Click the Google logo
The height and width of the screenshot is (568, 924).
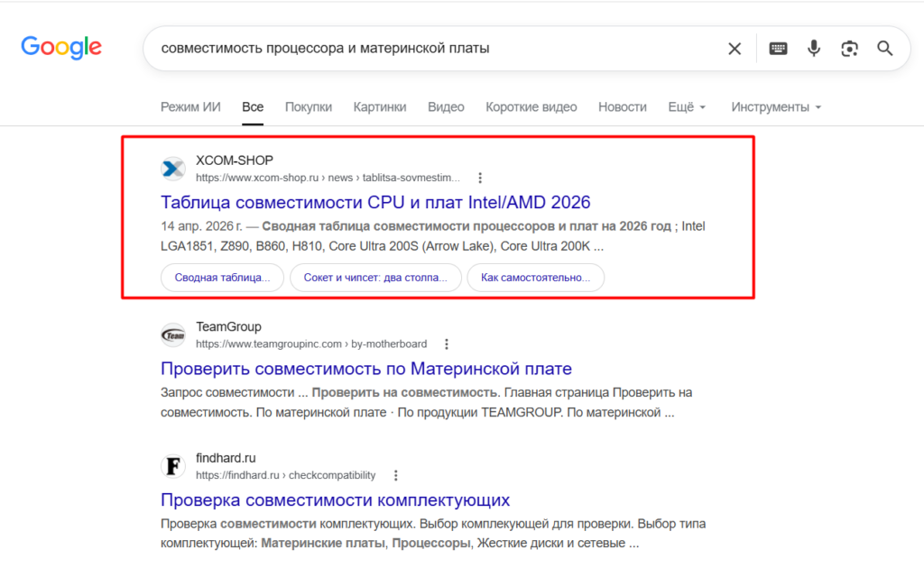coord(61,47)
